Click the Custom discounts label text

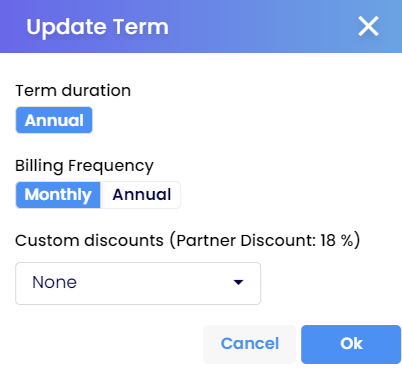coord(89,240)
